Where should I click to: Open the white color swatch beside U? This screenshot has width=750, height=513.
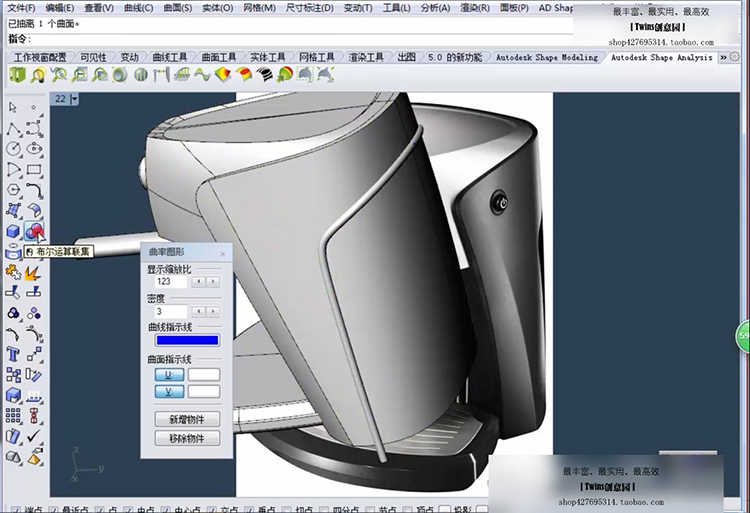point(204,374)
